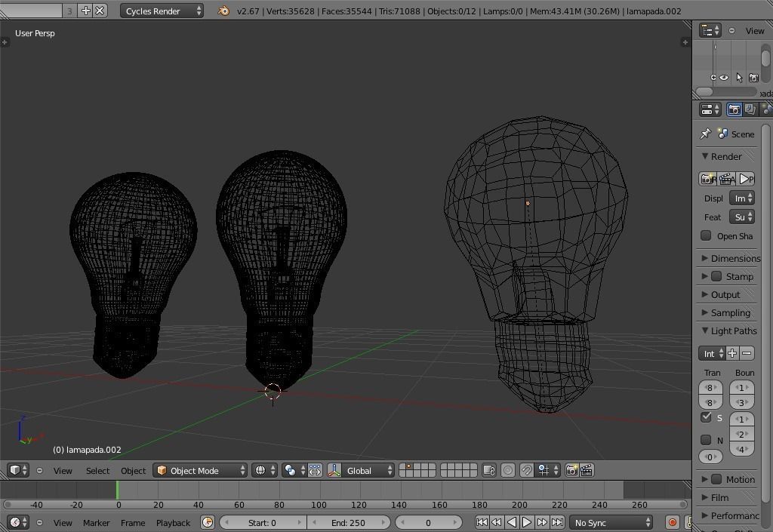The width and height of the screenshot is (773, 532).
Task: Toggle outliner selectability cursor icon
Action: tap(739, 77)
